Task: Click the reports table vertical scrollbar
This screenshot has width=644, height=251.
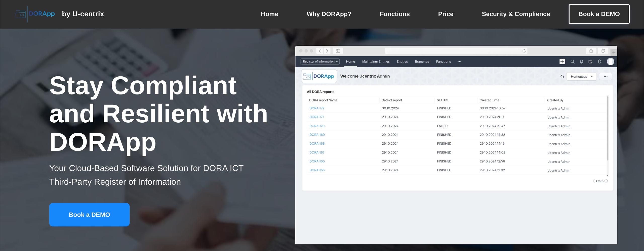Action: (x=608, y=128)
